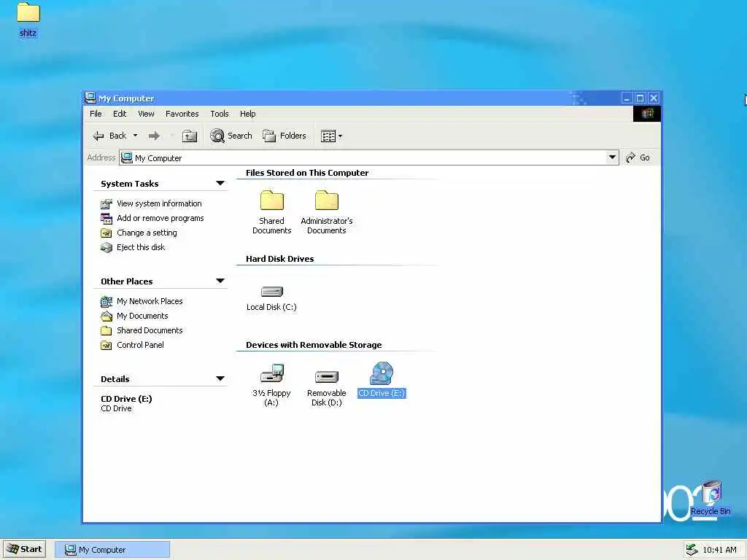Go up one folder level
This screenshot has height=560, width=747.
(190, 136)
